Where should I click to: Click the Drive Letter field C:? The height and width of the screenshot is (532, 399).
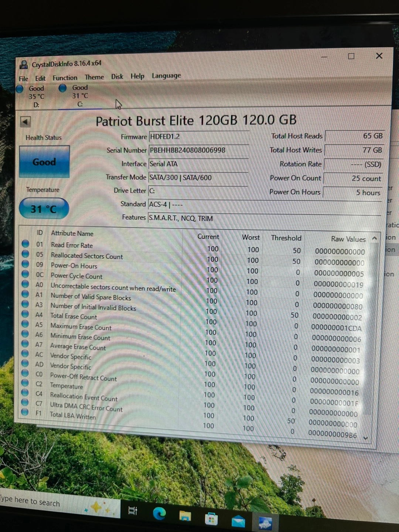click(198, 191)
